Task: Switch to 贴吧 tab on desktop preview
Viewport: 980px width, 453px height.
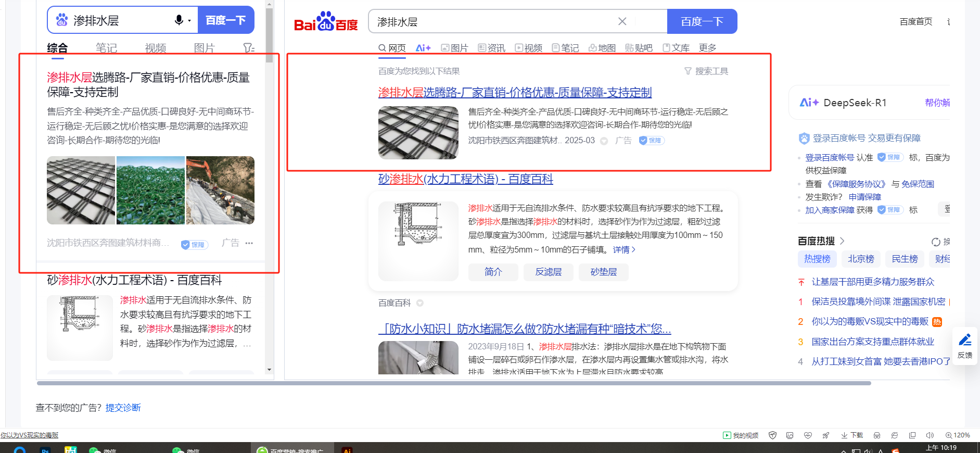Action: [639, 48]
